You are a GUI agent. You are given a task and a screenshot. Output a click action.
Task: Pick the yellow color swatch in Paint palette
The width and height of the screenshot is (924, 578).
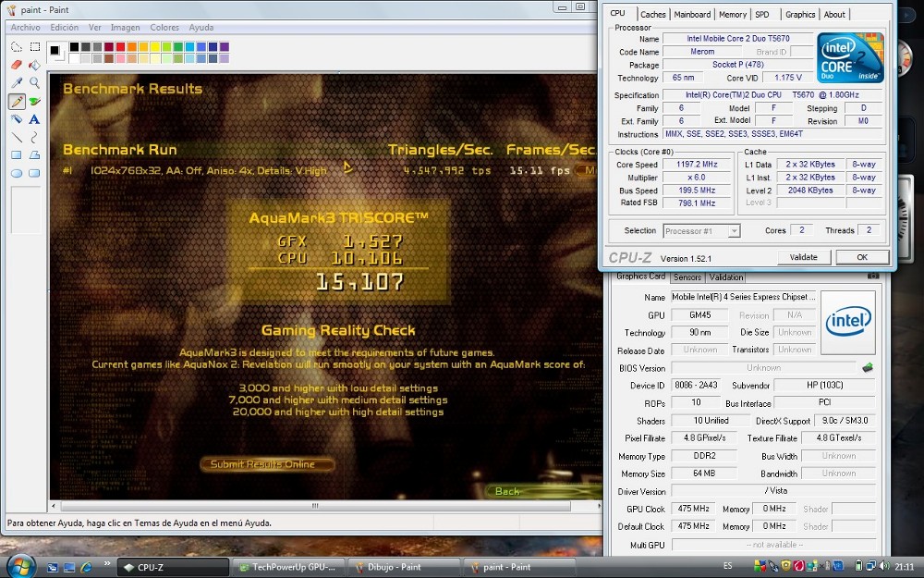click(x=155, y=46)
